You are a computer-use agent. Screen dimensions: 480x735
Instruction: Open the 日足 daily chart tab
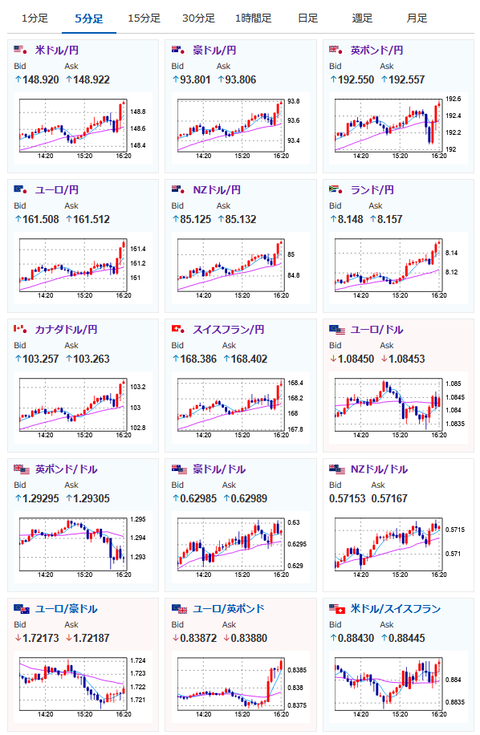tap(308, 18)
